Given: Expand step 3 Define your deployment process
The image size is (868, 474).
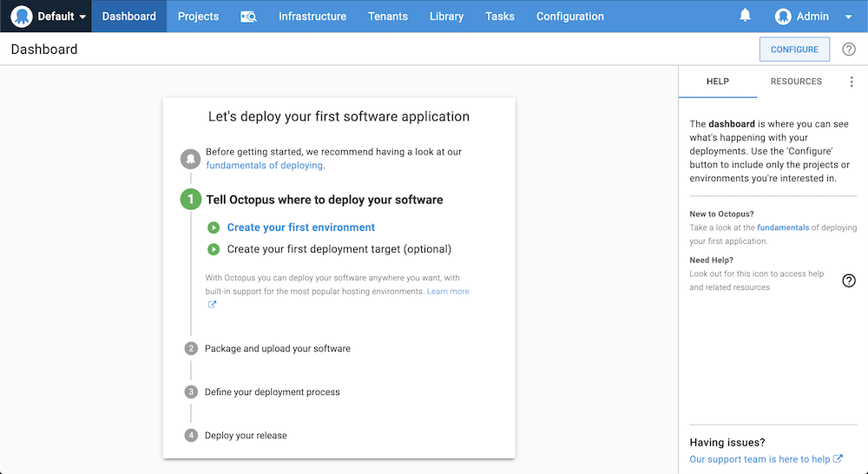Looking at the screenshot, I should click(273, 392).
